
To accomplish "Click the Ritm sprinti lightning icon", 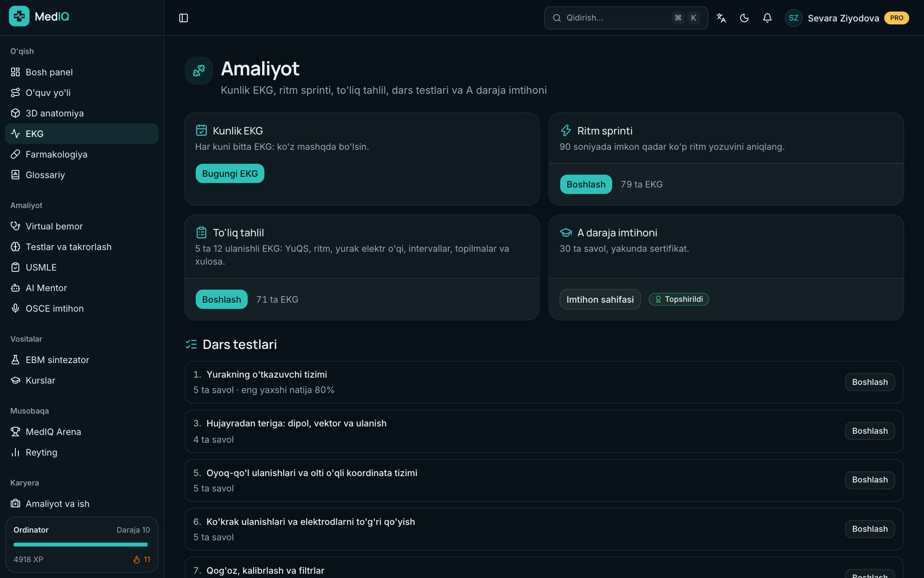I will tap(566, 130).
